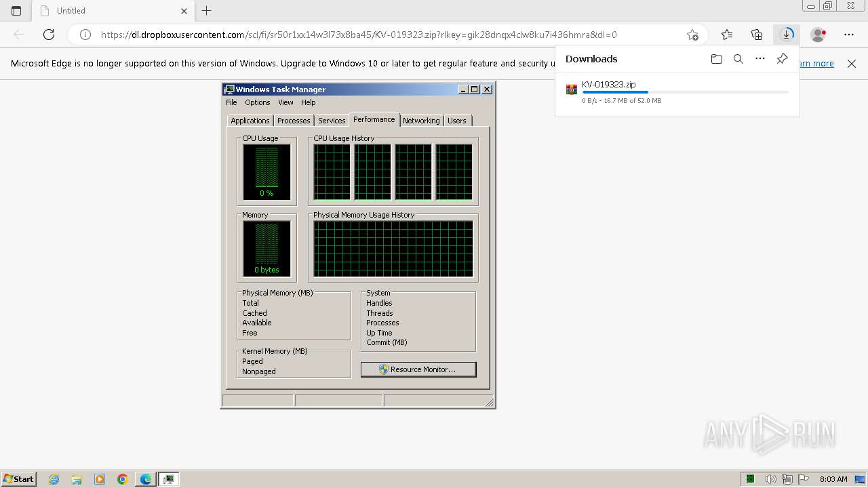This screenshot has height=488, width=868.
Task: Open Resource Monitor button
Action: tap(418, 369)
